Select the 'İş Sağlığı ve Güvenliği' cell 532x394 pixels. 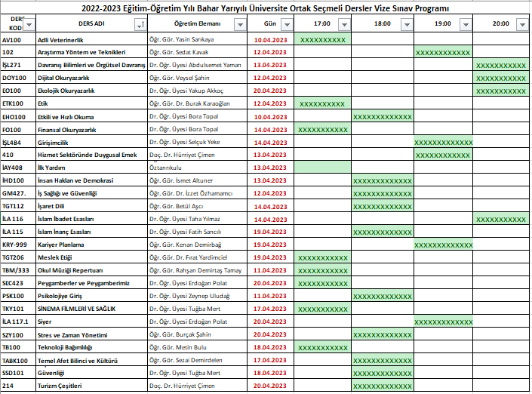(x=91, y=193)
